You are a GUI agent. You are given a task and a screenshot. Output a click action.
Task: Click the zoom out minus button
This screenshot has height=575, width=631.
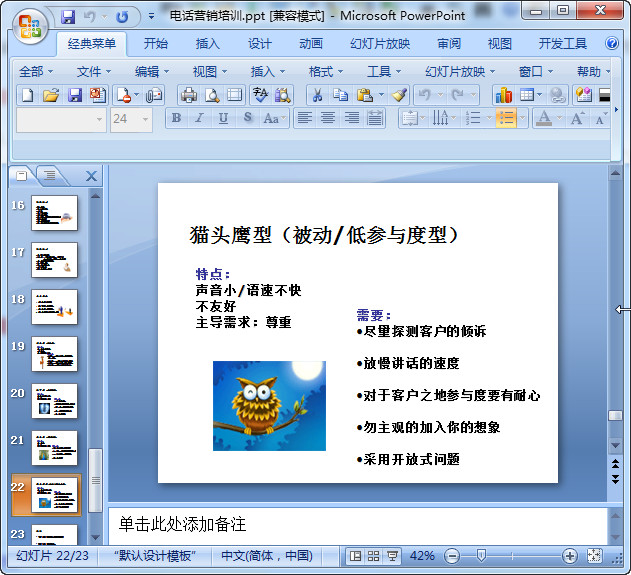click(452, 556)
